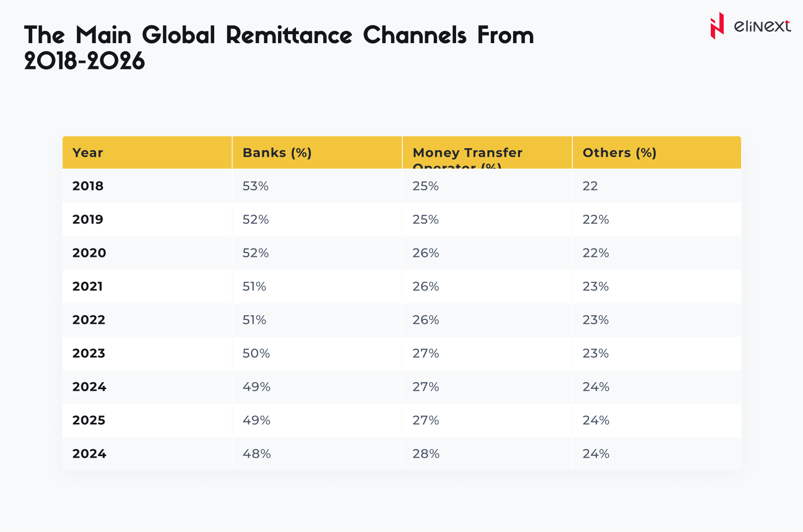Click the chart title heading

click(279, 48)
